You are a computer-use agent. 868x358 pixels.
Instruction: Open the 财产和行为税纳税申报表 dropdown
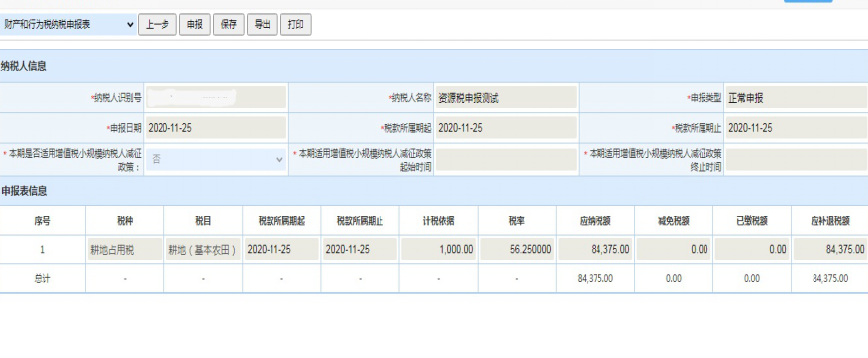(67, 25)
